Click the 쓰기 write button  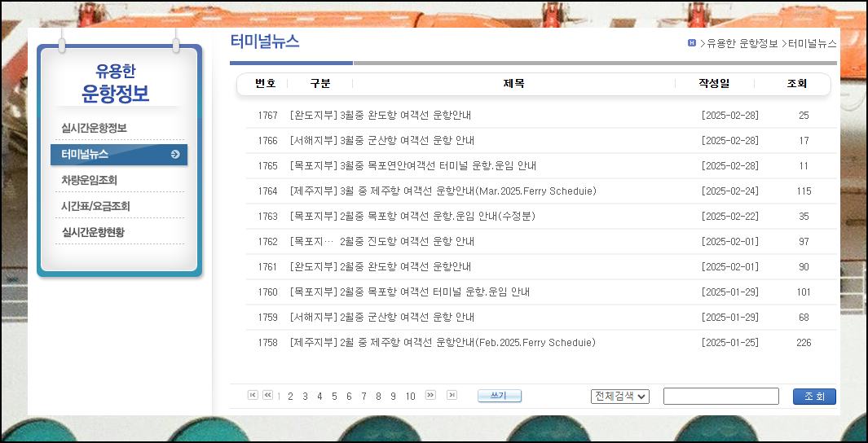point(500,396)
